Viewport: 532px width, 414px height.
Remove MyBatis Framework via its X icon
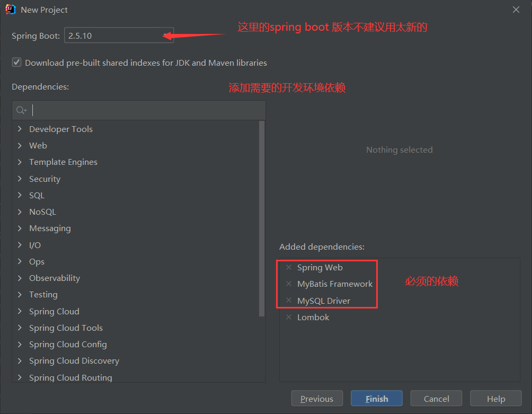coord(289,284)
